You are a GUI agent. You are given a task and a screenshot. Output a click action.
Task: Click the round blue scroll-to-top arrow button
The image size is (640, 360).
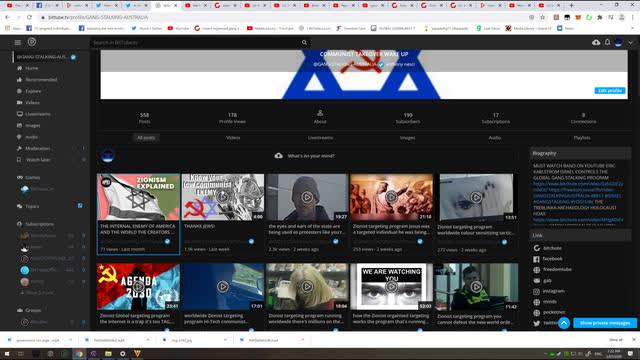point(564,323)
